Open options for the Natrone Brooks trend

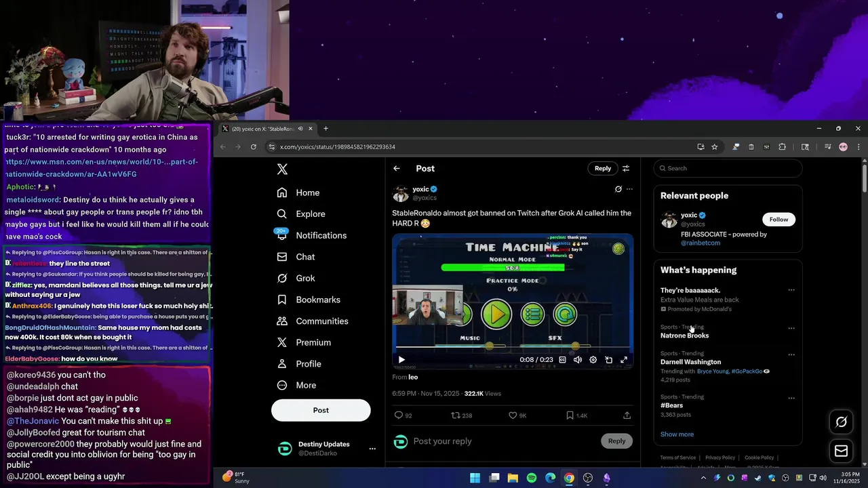791,328
